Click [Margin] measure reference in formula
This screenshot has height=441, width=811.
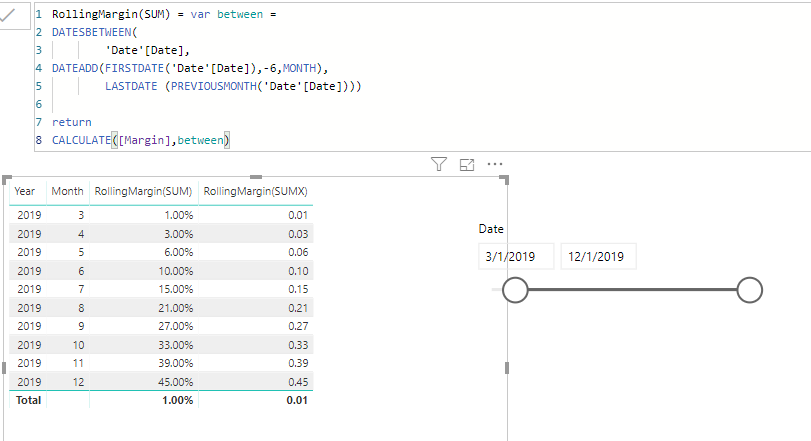(144, 140)
